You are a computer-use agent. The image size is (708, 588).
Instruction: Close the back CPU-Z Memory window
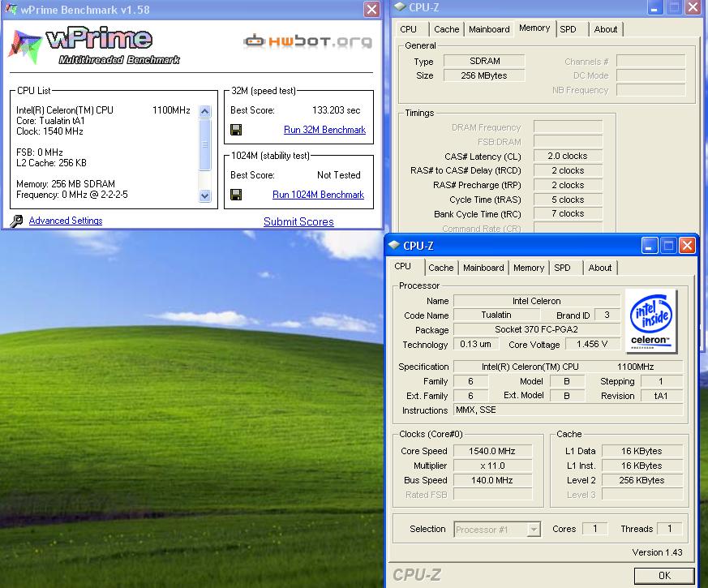click(x=693, y=7)
